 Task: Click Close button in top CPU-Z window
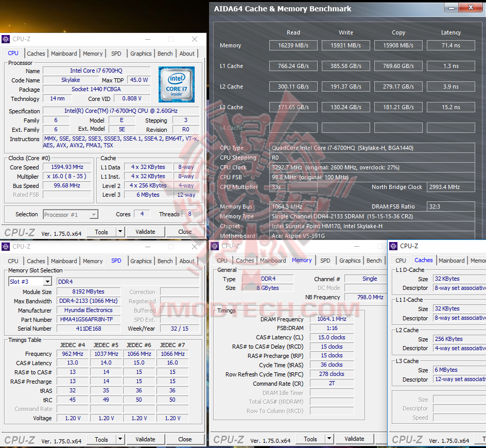tap(185, 232)
